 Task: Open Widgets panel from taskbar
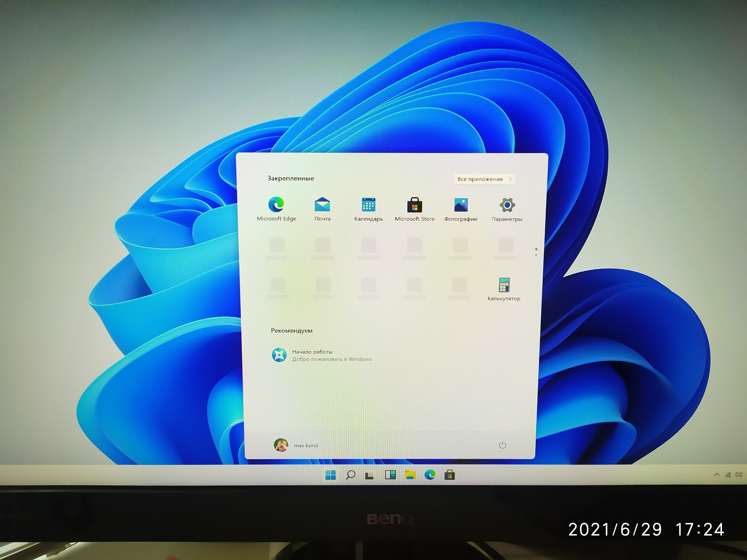390,475
